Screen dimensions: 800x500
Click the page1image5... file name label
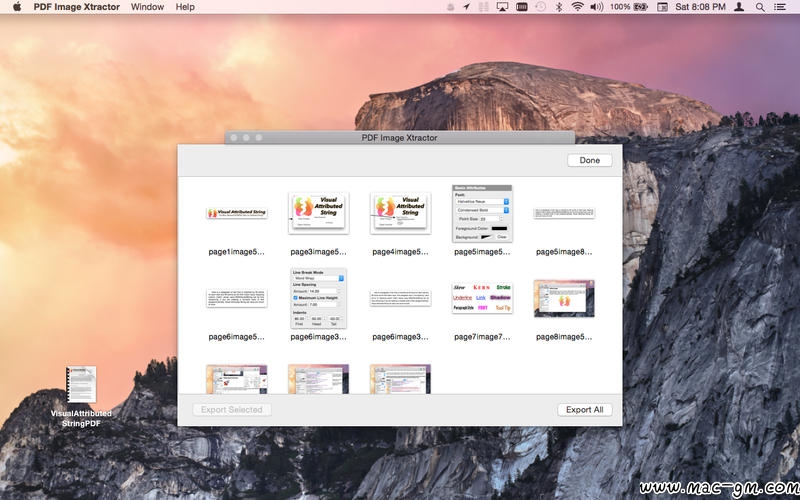[237, 252]
